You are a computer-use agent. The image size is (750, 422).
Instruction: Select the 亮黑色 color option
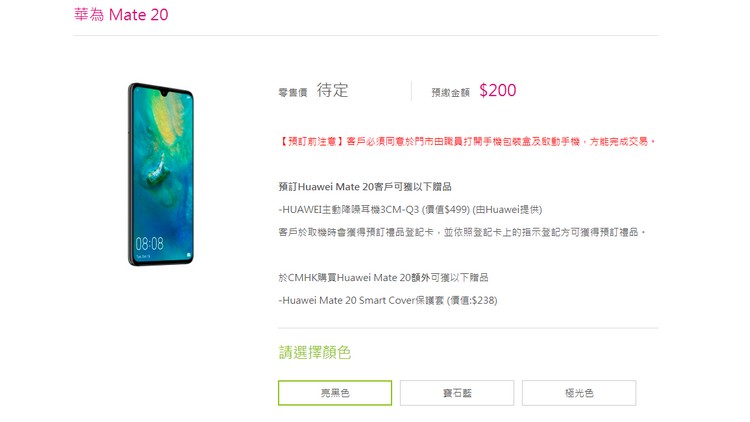coord(335,393)
